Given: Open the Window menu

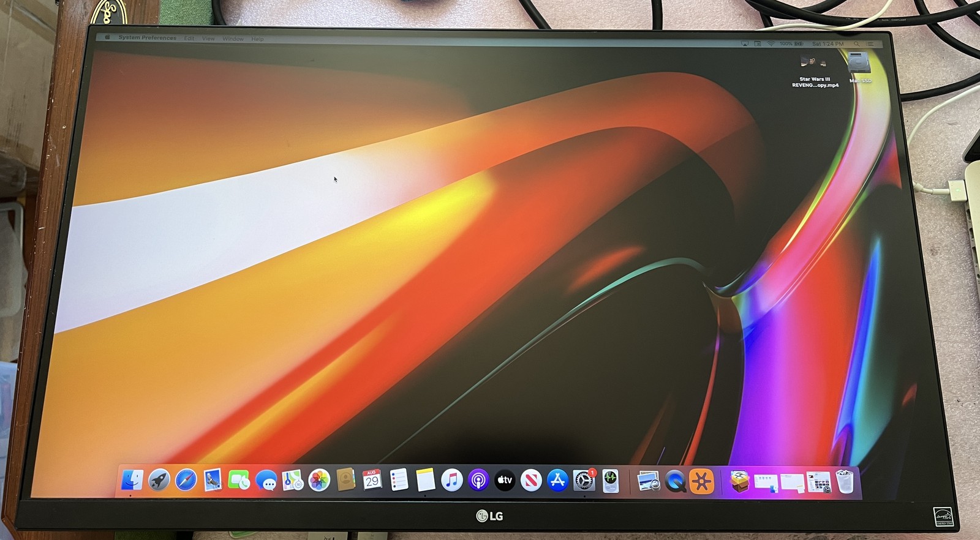Looking at the screenshot, I should (x=233, y=39).
